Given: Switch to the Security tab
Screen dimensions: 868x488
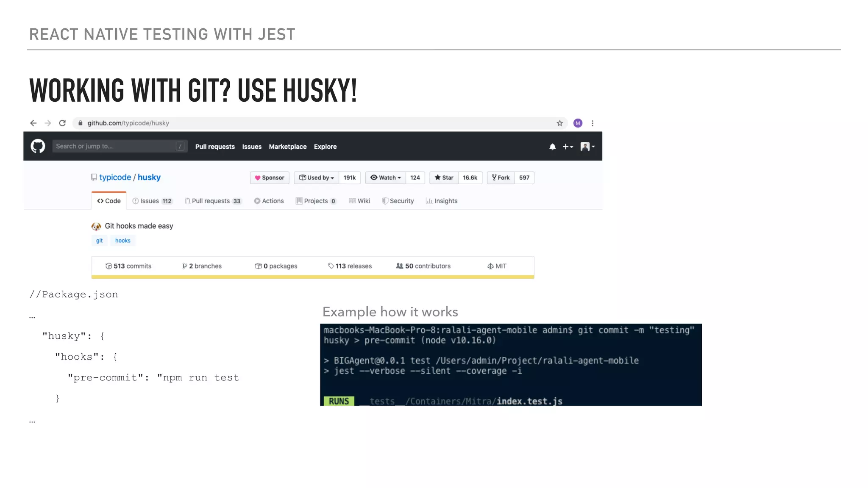Looking at the screenshot, I should 398,201.
